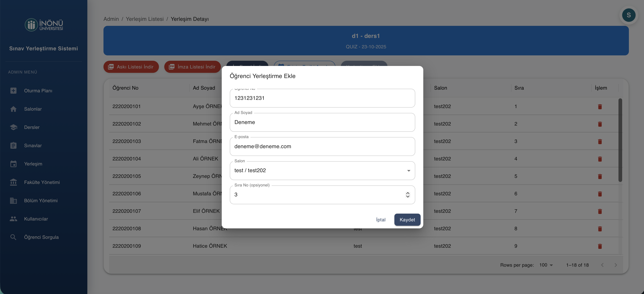Click İptal to cancel the dialog
This screenshot has width=644, height=294.
pos(380,220)
